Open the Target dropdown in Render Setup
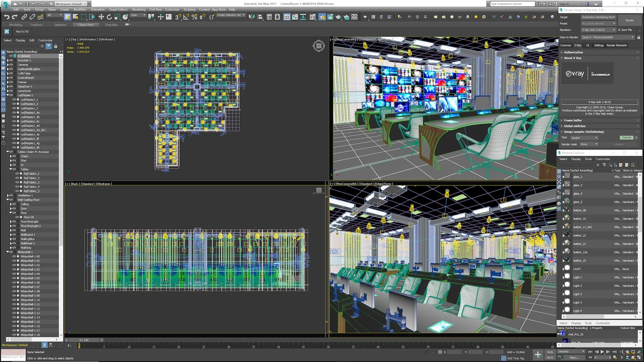This screenshot has height=362, width=644. click(598, 17)
